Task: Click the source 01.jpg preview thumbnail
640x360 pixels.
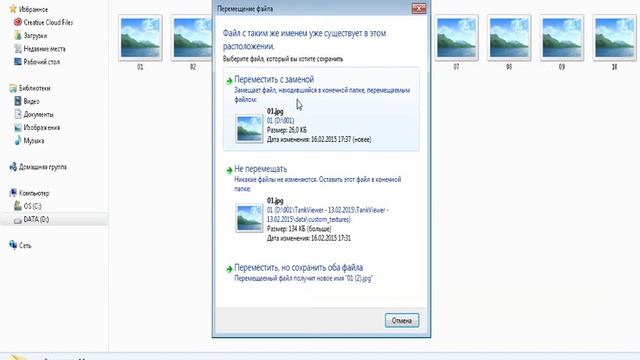Action: click(249, 129)
